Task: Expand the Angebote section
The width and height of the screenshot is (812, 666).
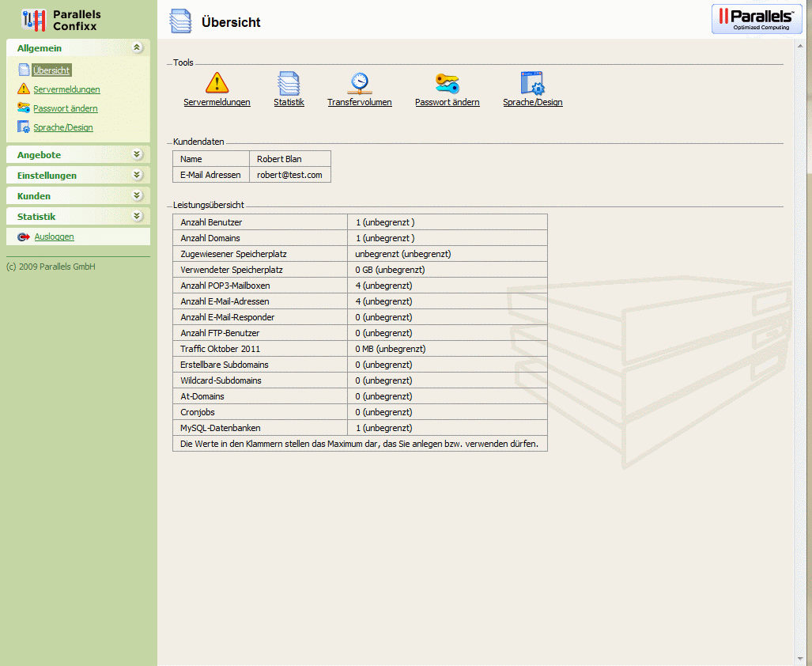Action: (x=137, y=155)
